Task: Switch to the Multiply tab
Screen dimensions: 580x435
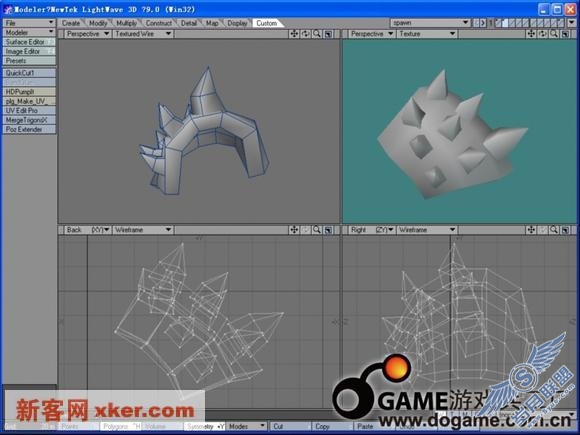Action: pos(127,23)
